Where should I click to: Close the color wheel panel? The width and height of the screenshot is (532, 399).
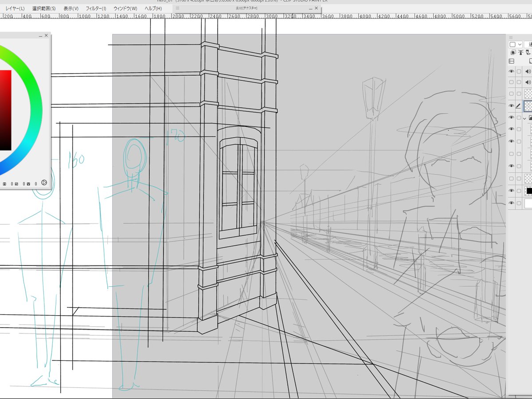pos(46,35)
